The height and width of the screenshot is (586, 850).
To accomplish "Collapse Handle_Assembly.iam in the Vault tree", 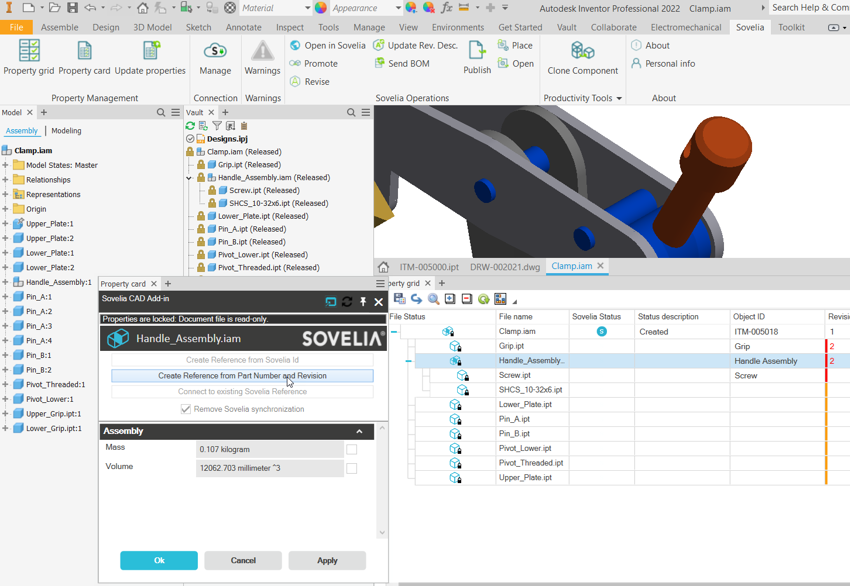I will point(189,178).
